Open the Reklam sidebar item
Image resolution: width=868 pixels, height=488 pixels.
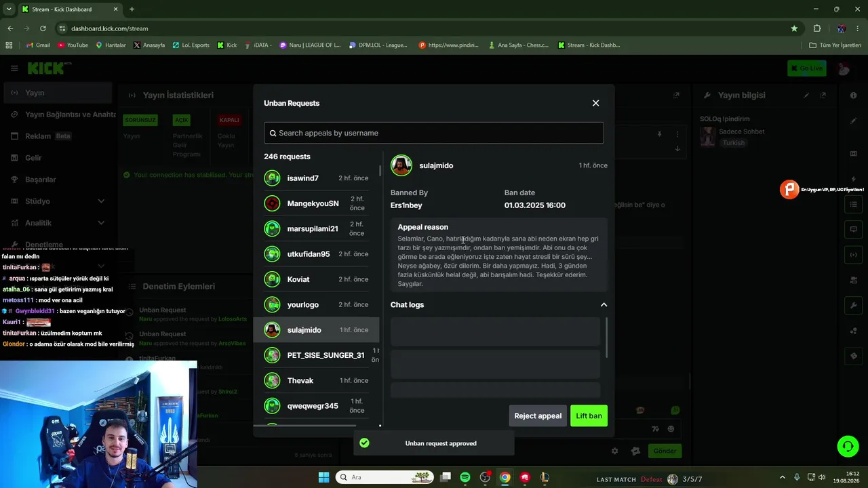point(57,136)
